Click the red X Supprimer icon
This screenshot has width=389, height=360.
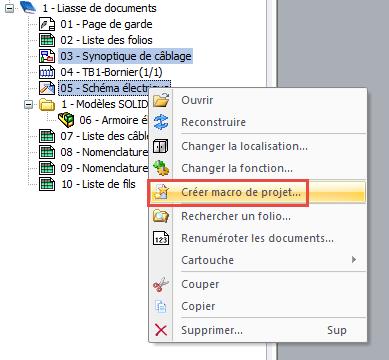(x=161, y=330)
